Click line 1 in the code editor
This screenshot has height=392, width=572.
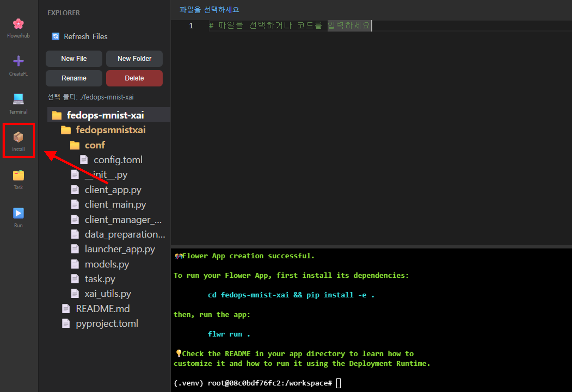290,25
